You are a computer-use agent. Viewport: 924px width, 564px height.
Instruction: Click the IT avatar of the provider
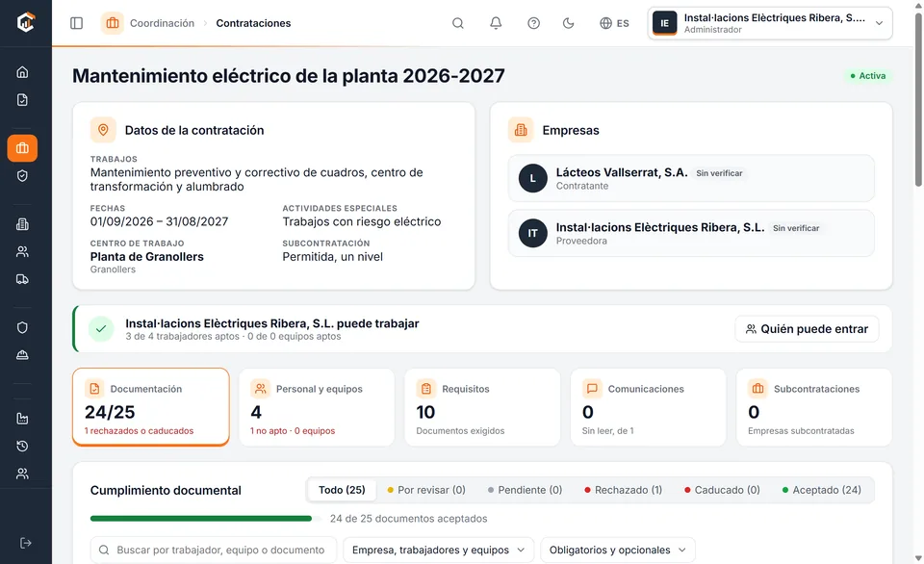[x=532, y=233]
